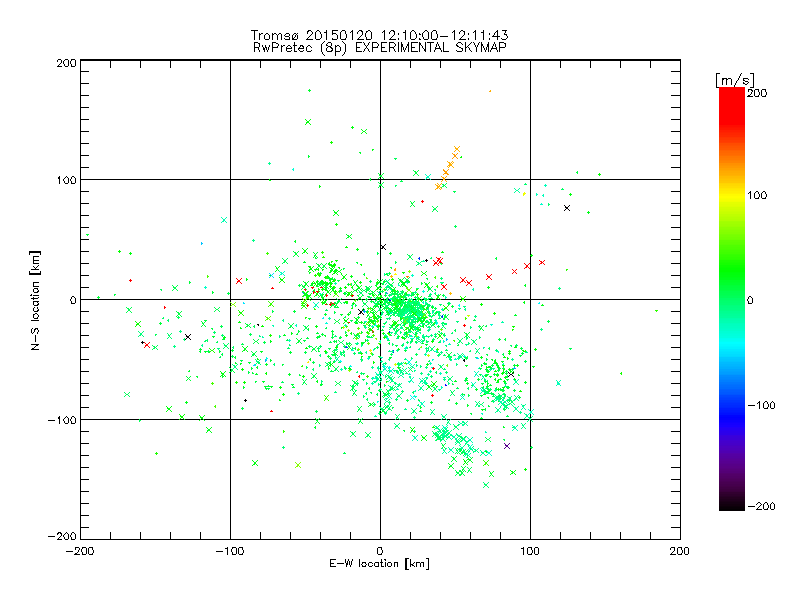800x600 pixels.
Task: Click the "[m/s]" colorbar unit label
Action: (735, 80)
